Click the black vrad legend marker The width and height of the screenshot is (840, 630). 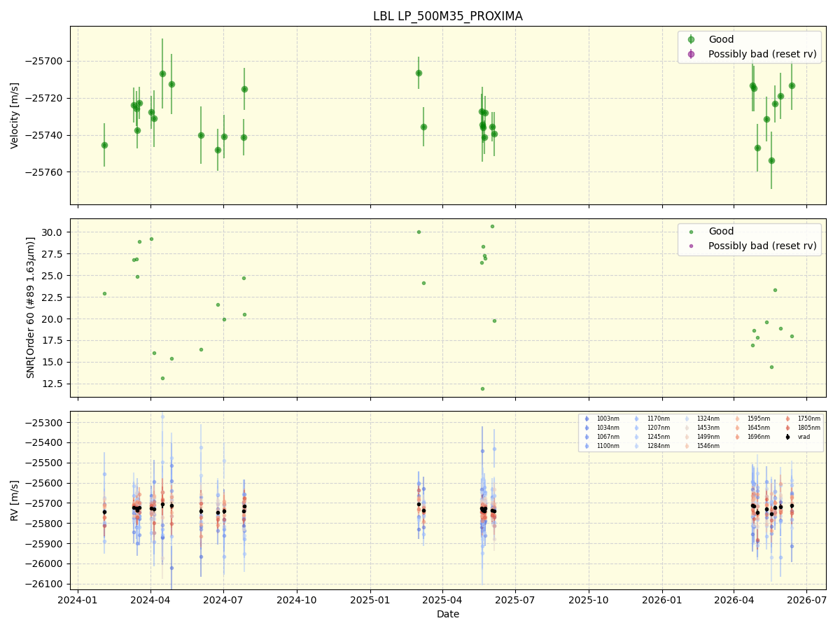(x=788, y=437)
